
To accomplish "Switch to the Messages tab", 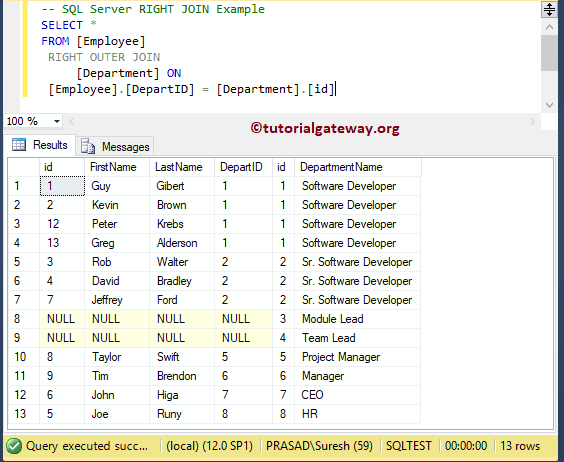I will point(115,146).
